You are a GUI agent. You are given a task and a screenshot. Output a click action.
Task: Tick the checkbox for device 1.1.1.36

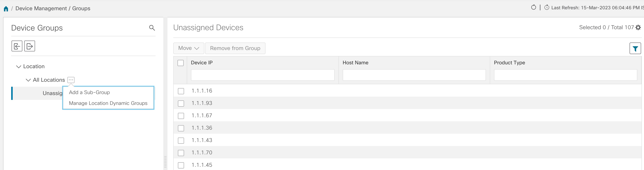click(181, 128)
